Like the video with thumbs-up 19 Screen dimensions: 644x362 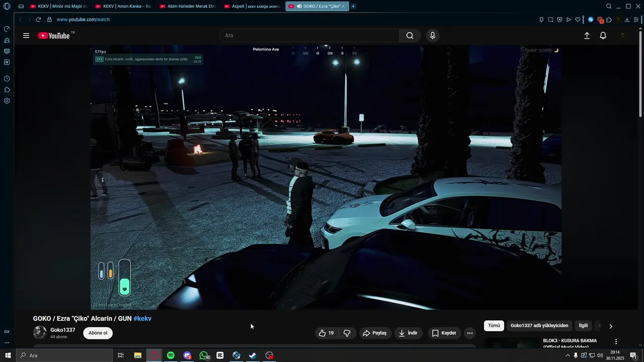tap(327, 333)
